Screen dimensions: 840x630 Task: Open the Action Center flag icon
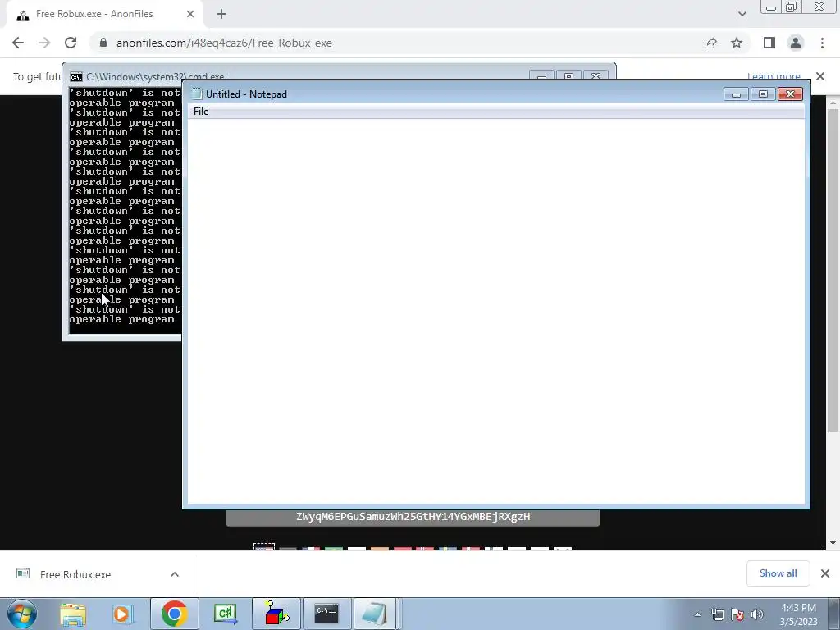pyautogui.click(x=737, y=614)
